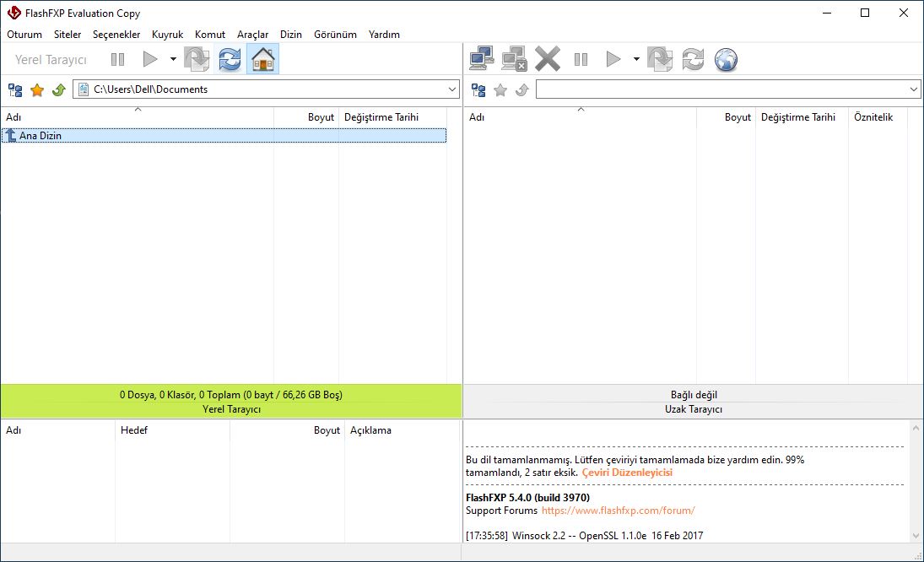This screenshot has width=924, height=562.
Task: Open the flashfxp.com forum link
Action: [x=619, y=511]
